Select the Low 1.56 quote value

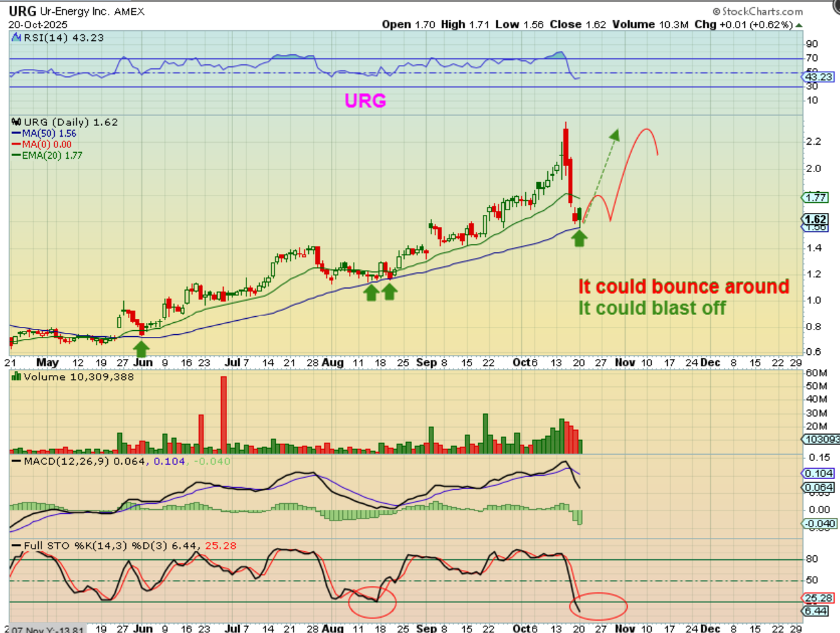[520, 24]
